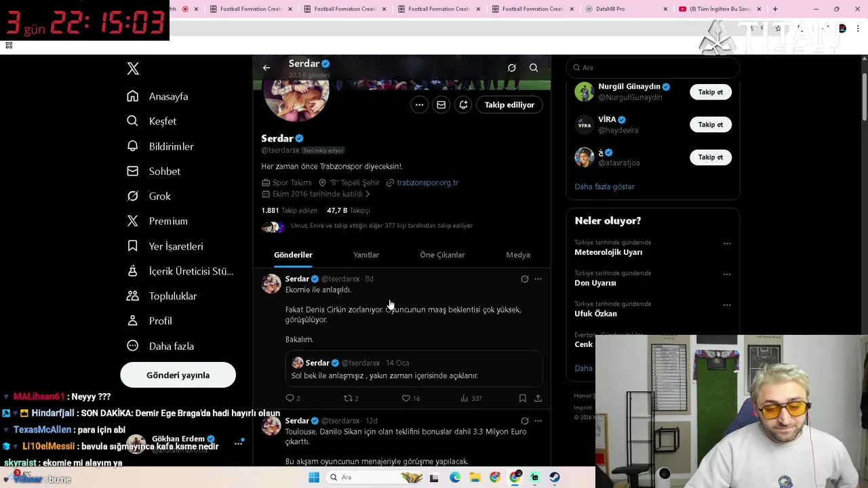The image size is (868, 488).
Task: Click the message envelope button on the profile
Action: coord(441,105)
